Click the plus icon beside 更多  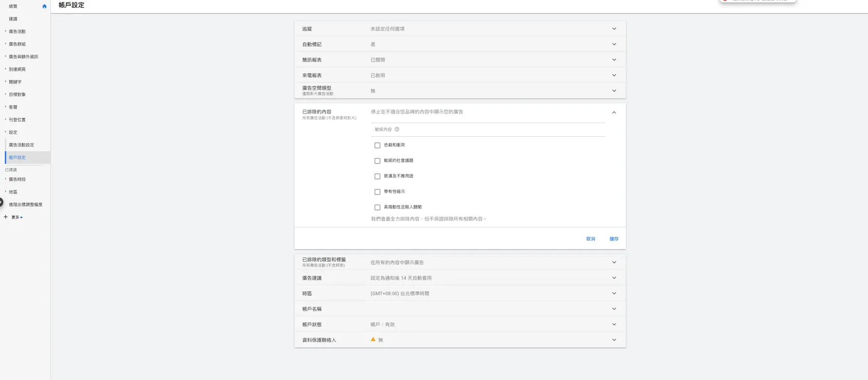(x=6, y=217)
